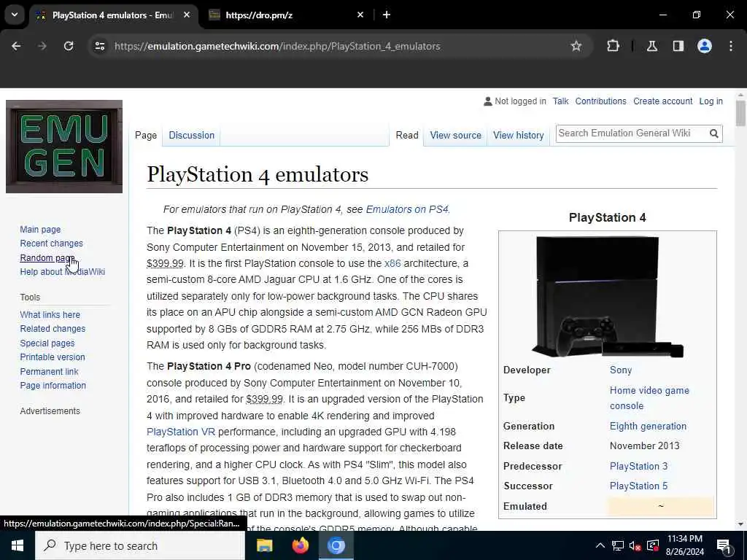The image size is (747, 560).
Task: Click the EMU GEN wiki logo
Action: [64, 147]
